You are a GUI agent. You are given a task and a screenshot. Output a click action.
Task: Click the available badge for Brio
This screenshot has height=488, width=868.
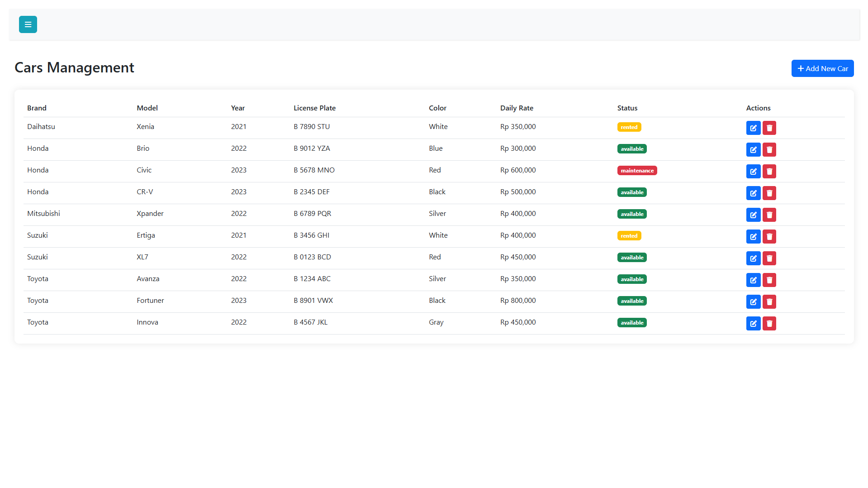click(632, 149)
